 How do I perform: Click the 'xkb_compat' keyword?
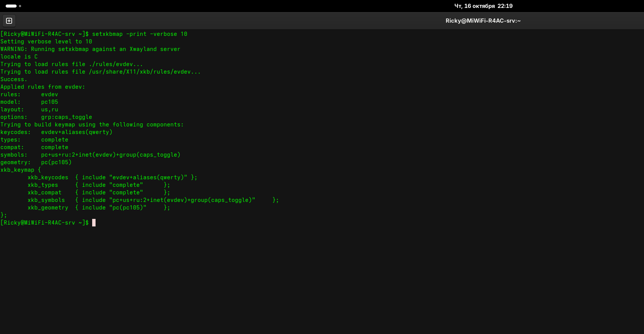(45, 192)
